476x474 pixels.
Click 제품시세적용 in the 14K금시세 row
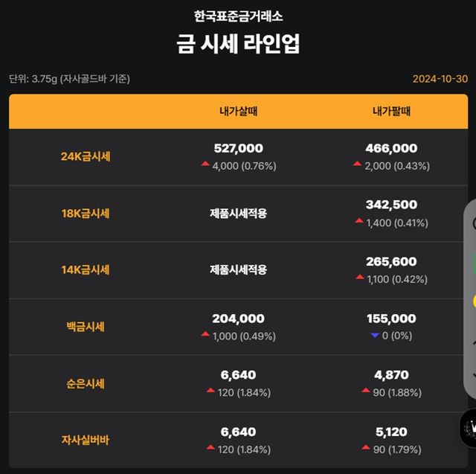(x=238, y=270)
